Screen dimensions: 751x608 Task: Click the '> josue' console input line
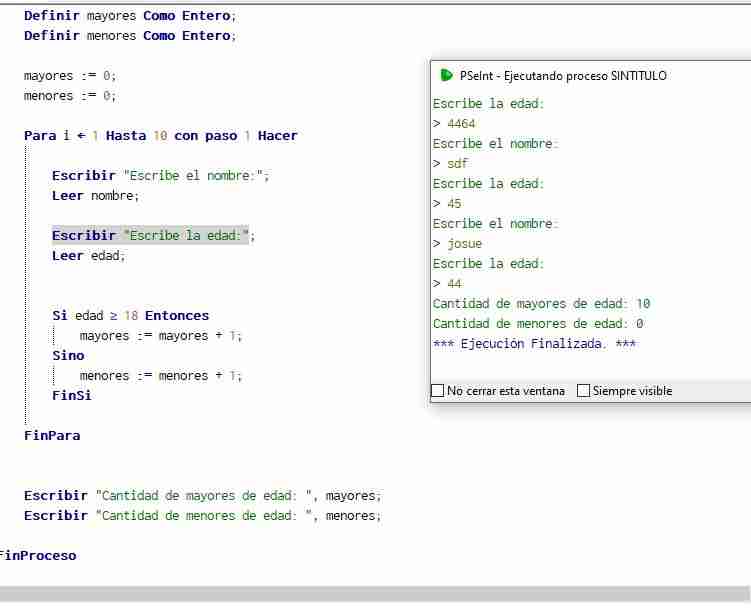[457, 243]
